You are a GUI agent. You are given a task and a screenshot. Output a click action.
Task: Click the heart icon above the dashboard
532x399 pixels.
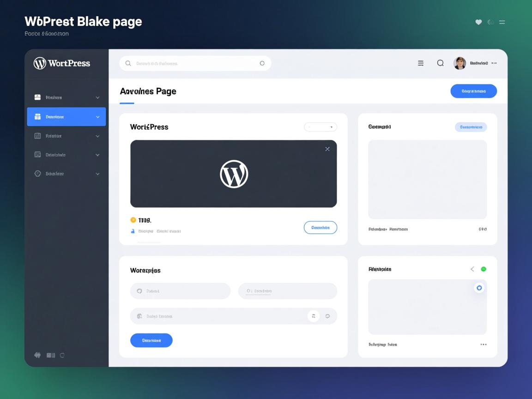pyautogui.click(x=478, y=22)
